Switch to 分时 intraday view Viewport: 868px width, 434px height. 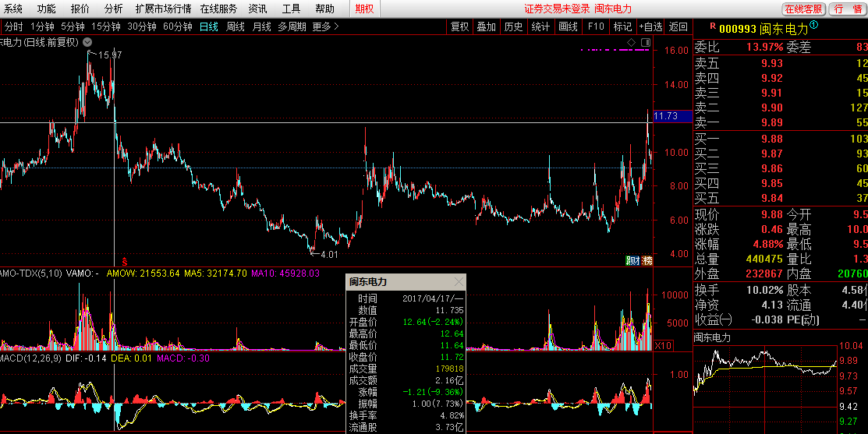coord(14,26)
